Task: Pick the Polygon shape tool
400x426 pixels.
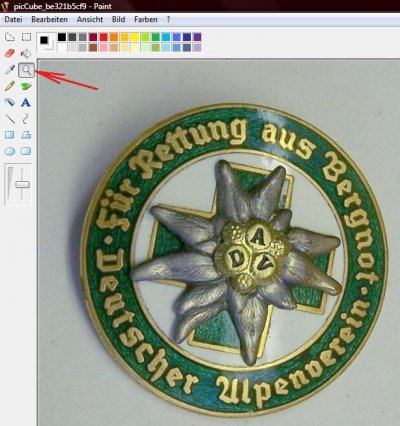Action: tap(26, 135)
